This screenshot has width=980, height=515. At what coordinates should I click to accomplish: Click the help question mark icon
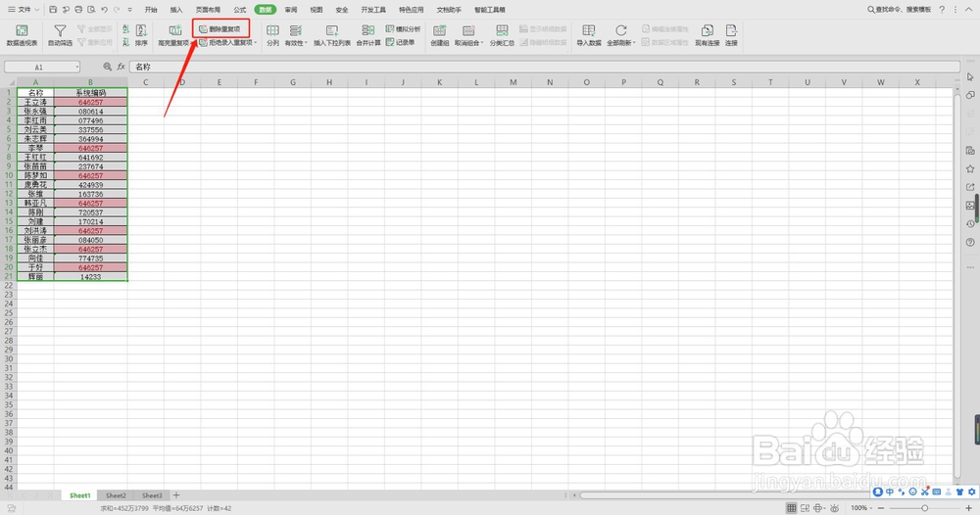942,10
